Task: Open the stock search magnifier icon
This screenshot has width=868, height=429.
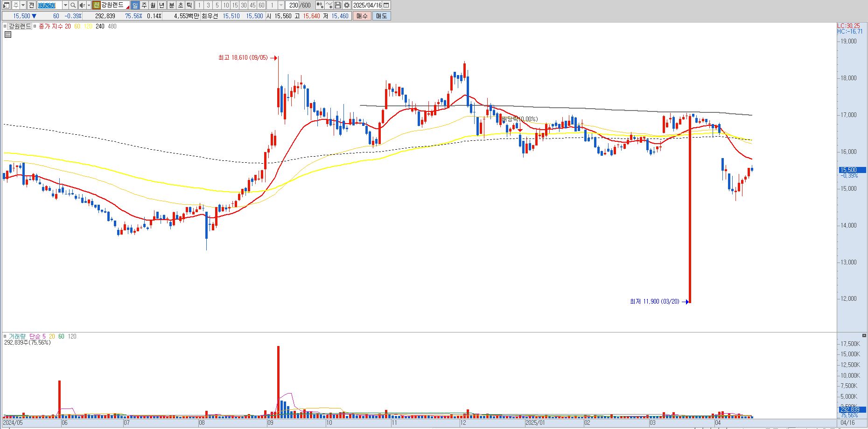Action: tap(73, 5)
